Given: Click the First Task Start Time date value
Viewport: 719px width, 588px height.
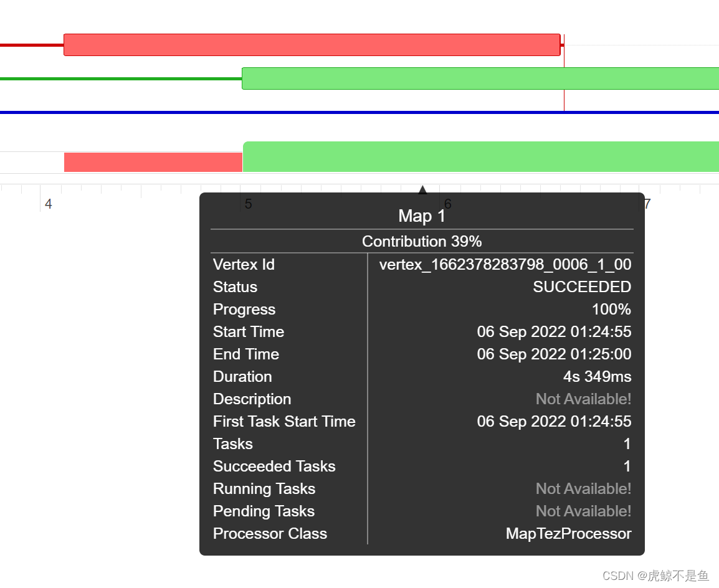Looking at the screenshot, I should pyautogui.click(x=554, y=422).
